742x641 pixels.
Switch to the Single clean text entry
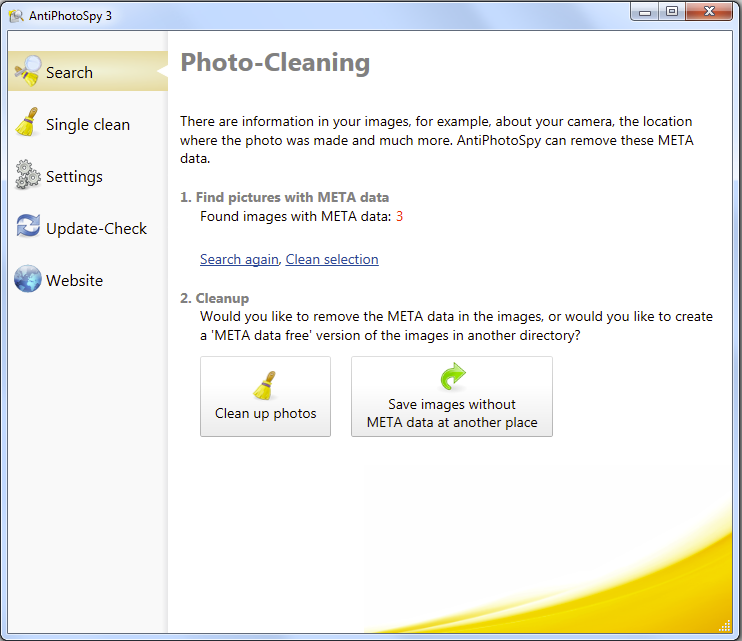(x=88, y=125)
